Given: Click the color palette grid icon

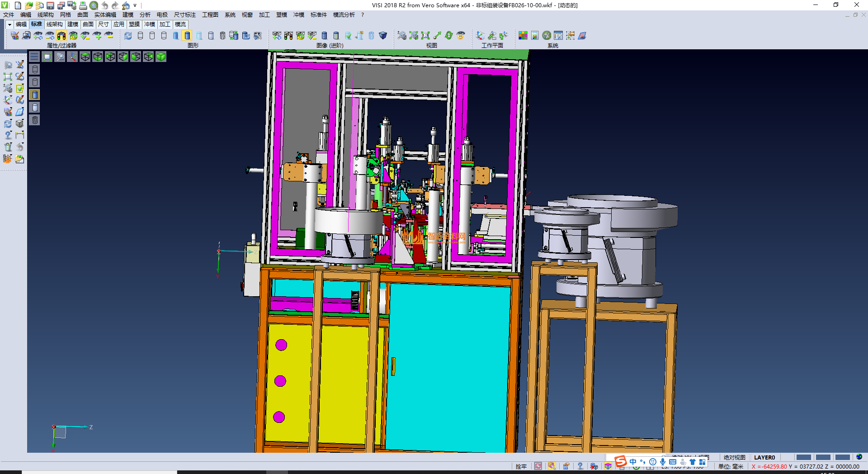Looking at the screenshot, I should click(523, 36).
